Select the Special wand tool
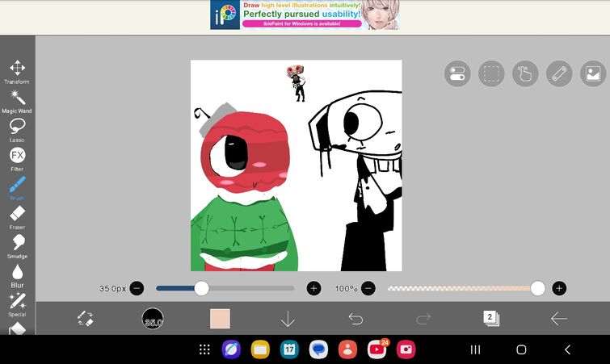610x364 pixels. pos(17,305)
